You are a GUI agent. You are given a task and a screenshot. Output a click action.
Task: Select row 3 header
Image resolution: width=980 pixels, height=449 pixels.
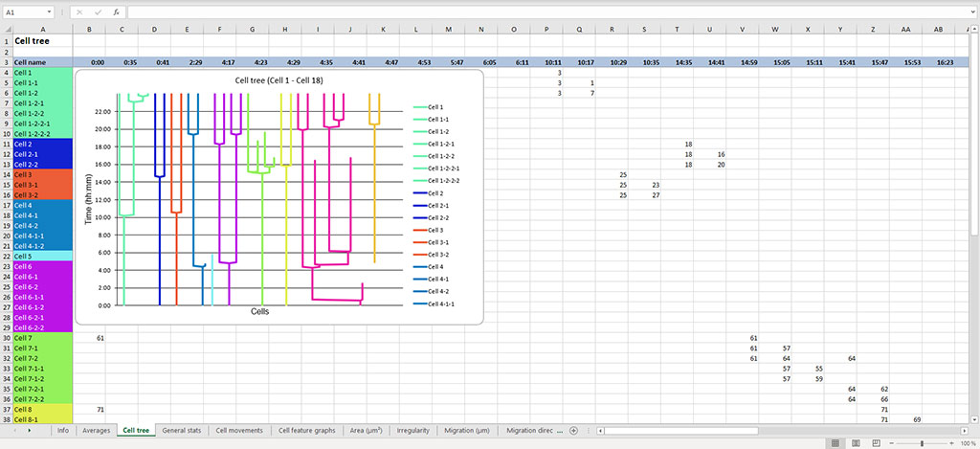pyautogui.click(x=6, y=62)
